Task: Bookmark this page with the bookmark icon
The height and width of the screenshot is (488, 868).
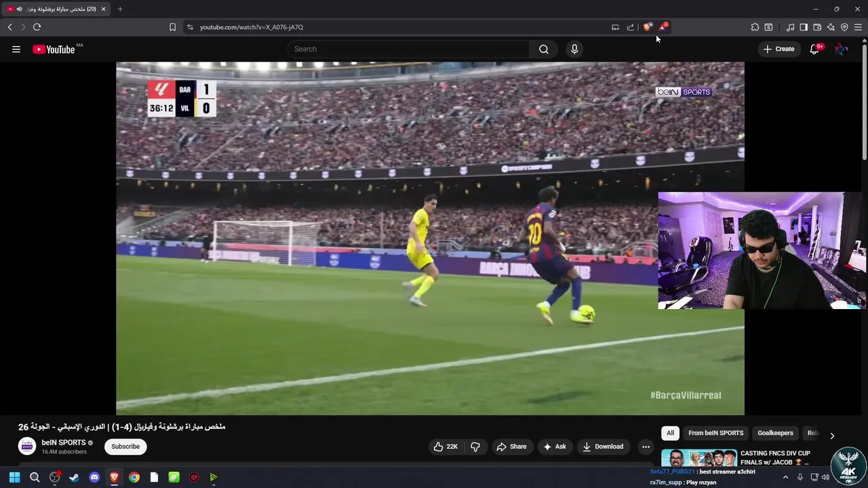Action: click(x=172, y=27)
